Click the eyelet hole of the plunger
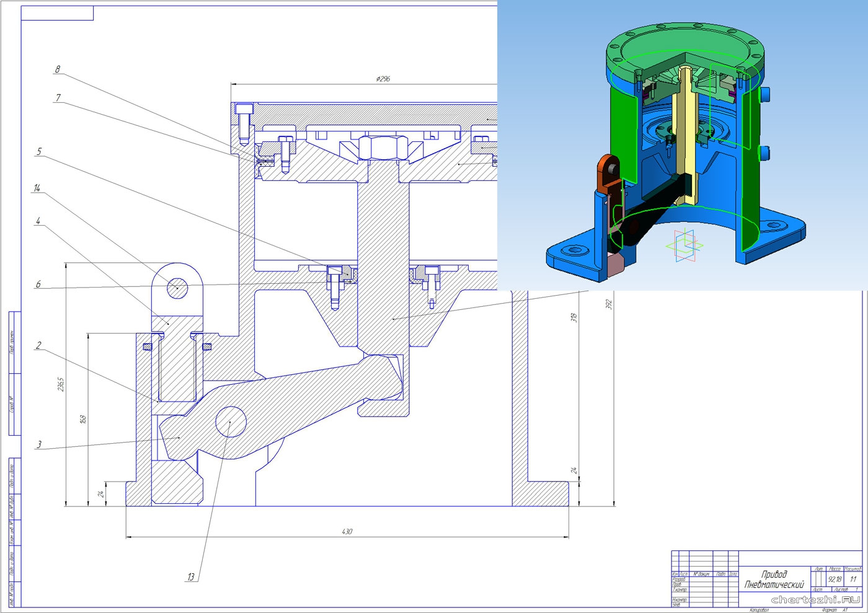The width and height of the screenshot is (868, 613). pos(177,288)
